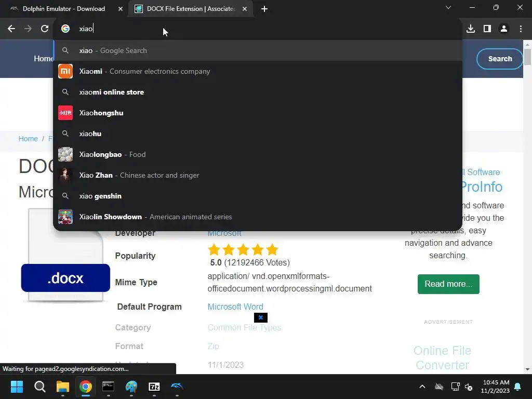
Task: Click the Google icon in address bar
Action: [x=65, y=29]
